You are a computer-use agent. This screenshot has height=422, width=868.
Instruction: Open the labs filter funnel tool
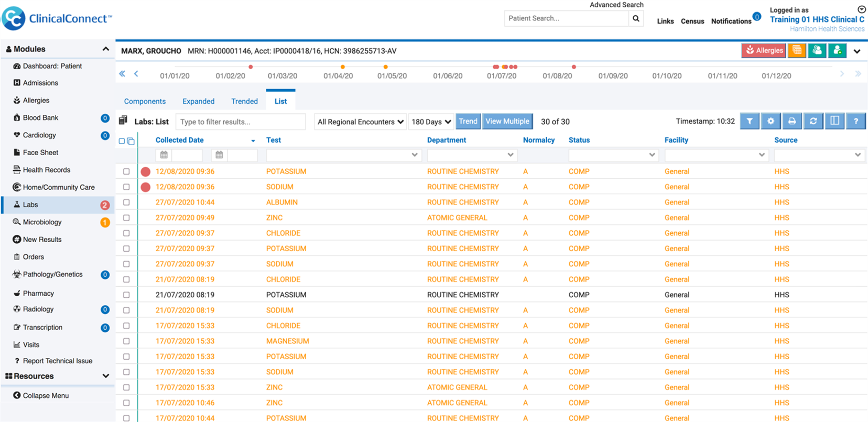click(750, 121)
